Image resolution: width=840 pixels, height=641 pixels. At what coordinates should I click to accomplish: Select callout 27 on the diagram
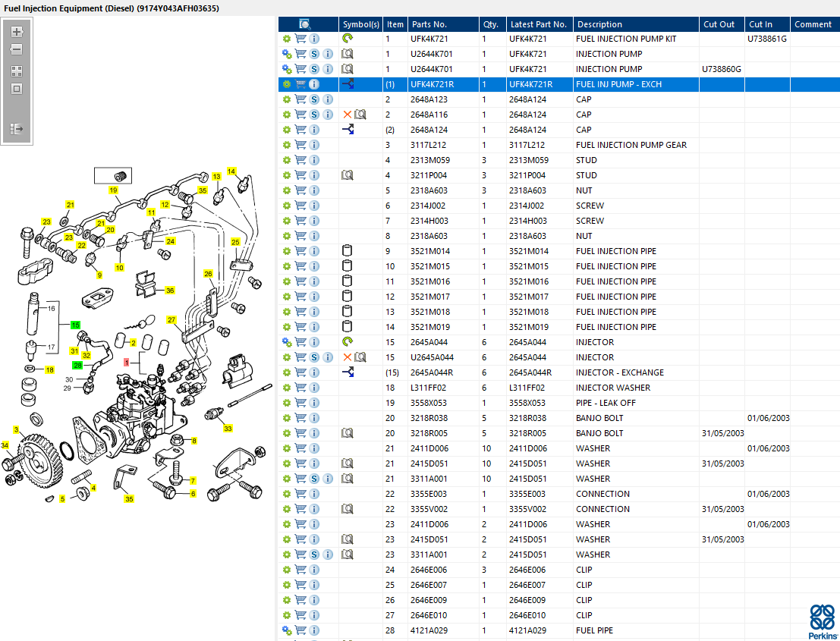click(x=171, y=319)
